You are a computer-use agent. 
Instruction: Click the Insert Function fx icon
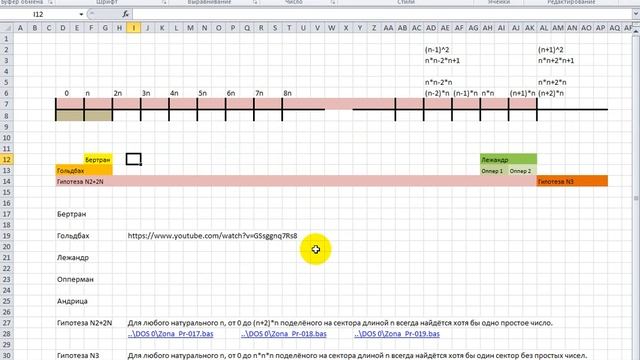(x=125, y=14)
